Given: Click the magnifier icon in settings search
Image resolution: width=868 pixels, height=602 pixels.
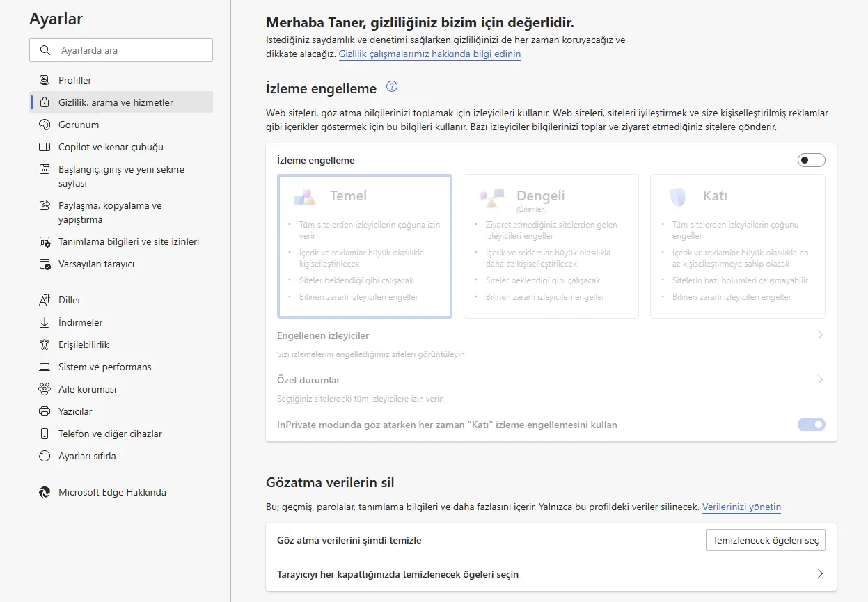Looking at the screenshot, I should click(x=45, y=50).
